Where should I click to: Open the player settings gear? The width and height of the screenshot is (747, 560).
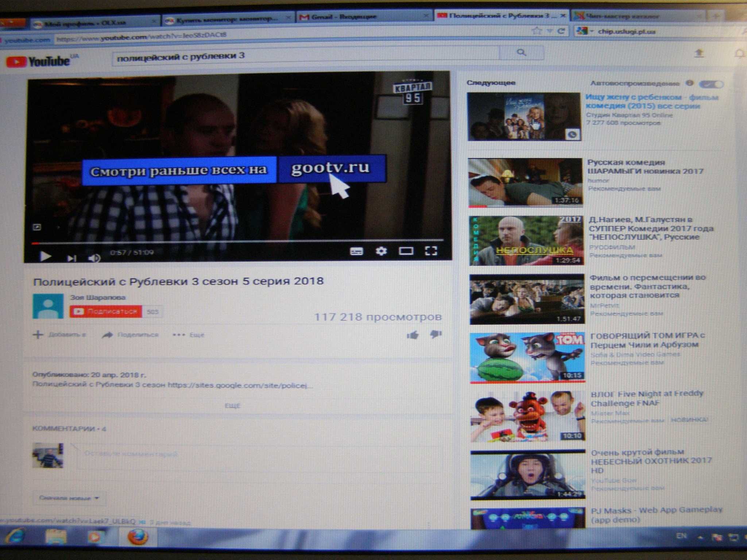tap(381, 251)
